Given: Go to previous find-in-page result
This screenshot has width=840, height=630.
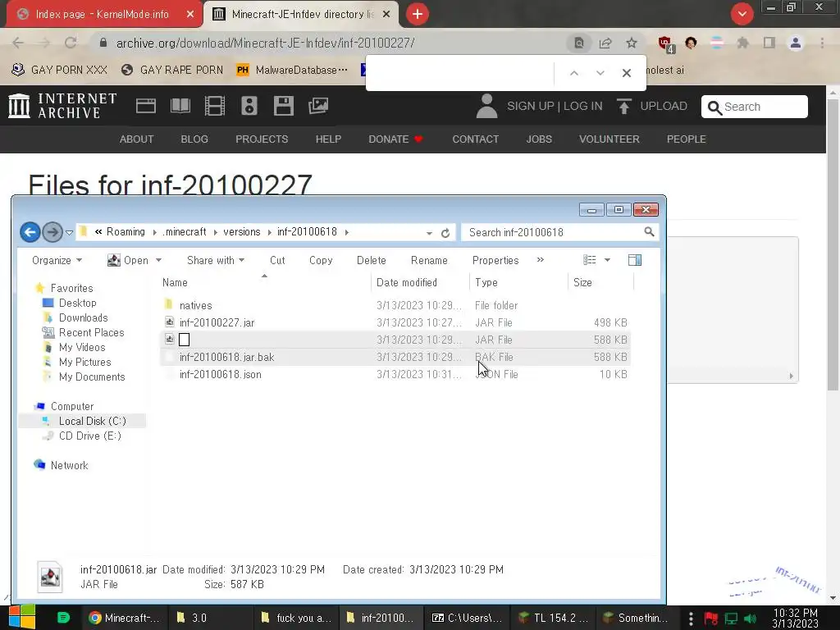Looking at the screenshot, I should [573, 73].
